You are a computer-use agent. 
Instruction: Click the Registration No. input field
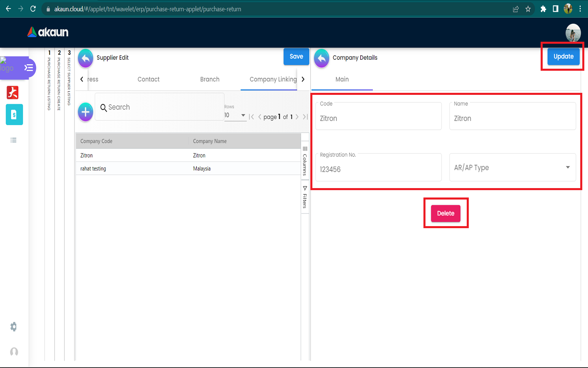(x=378, y=169)
